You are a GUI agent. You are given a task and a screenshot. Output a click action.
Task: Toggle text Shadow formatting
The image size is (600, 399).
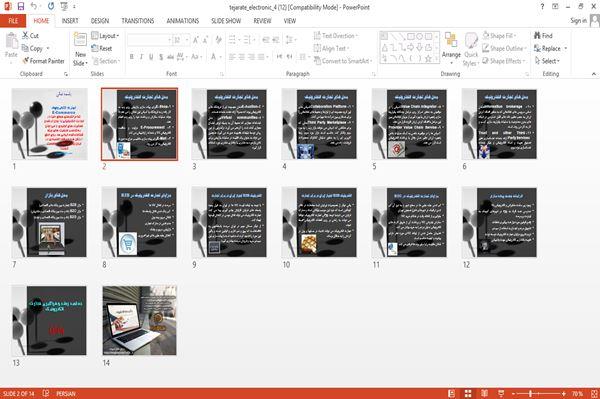(x=161, y=57)
